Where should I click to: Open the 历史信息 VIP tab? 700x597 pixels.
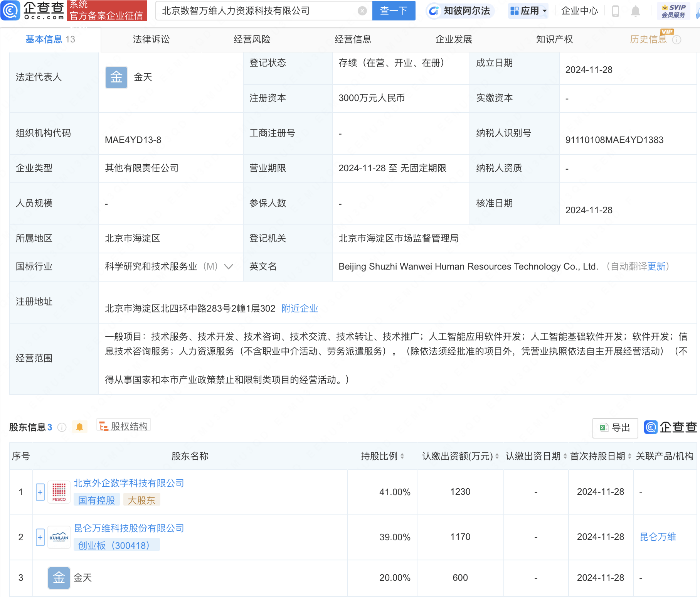(648, 39)
